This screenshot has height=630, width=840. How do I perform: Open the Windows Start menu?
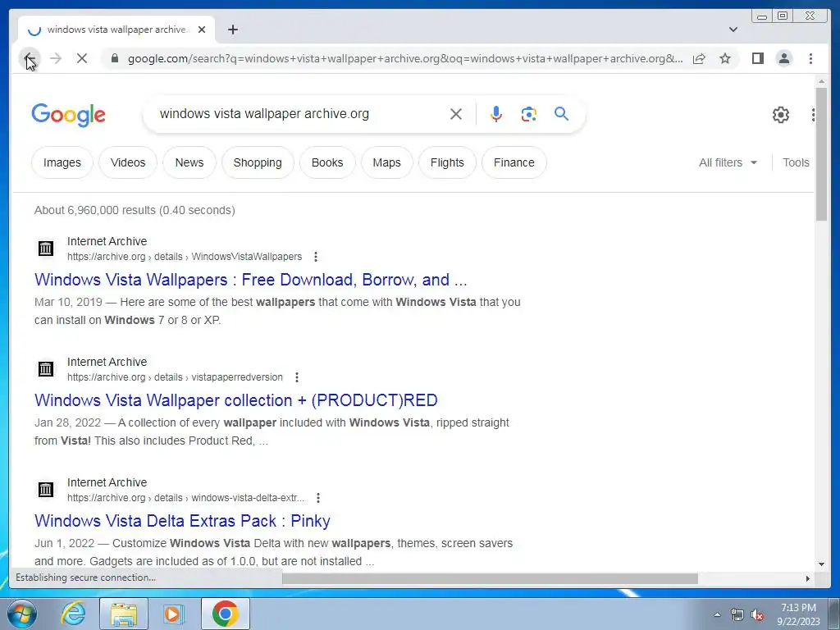22,614
